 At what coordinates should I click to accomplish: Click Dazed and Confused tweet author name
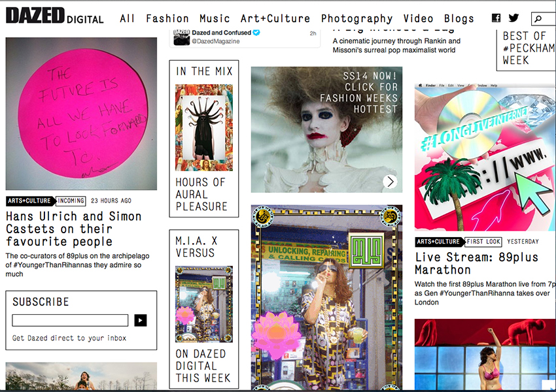pos(222,33)
